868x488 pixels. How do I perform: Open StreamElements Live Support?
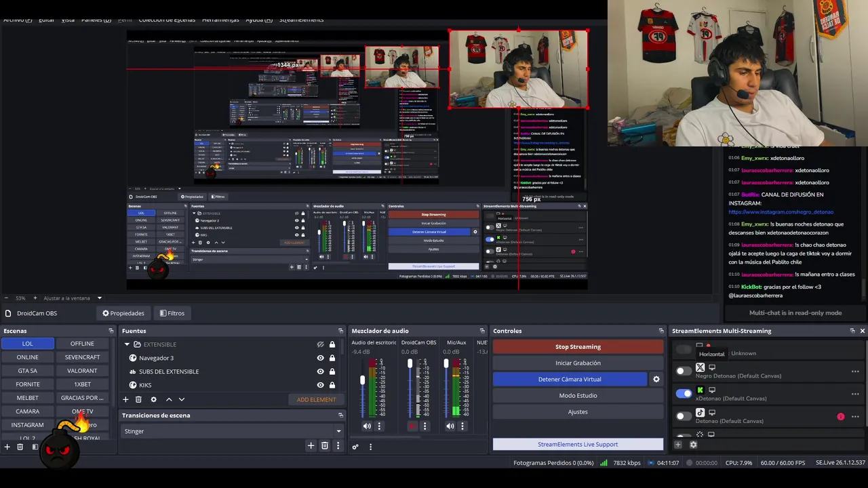click(578, 445)
